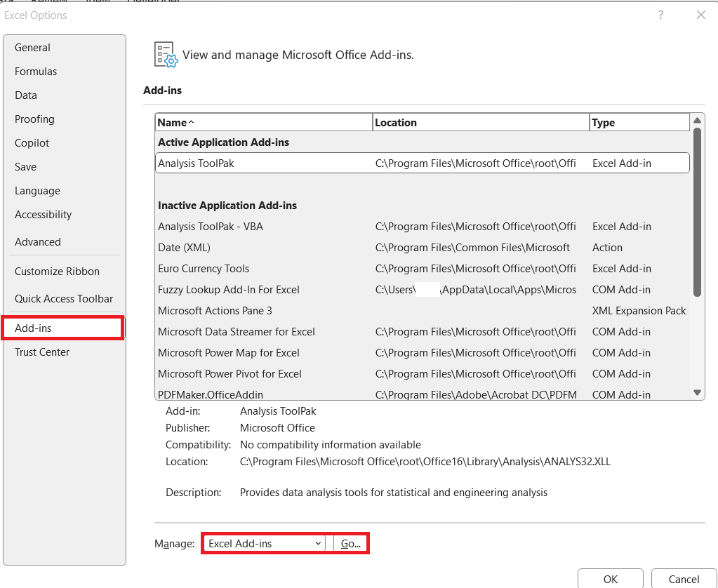Select Analysis ToolPak - VBA row
Screen dimensions: 718x588
point(423,226)
